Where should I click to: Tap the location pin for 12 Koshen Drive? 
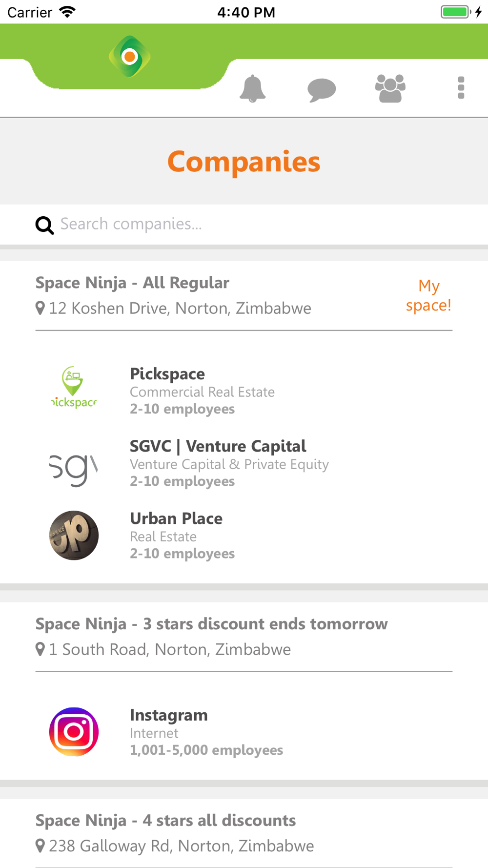tap(40, 308)
